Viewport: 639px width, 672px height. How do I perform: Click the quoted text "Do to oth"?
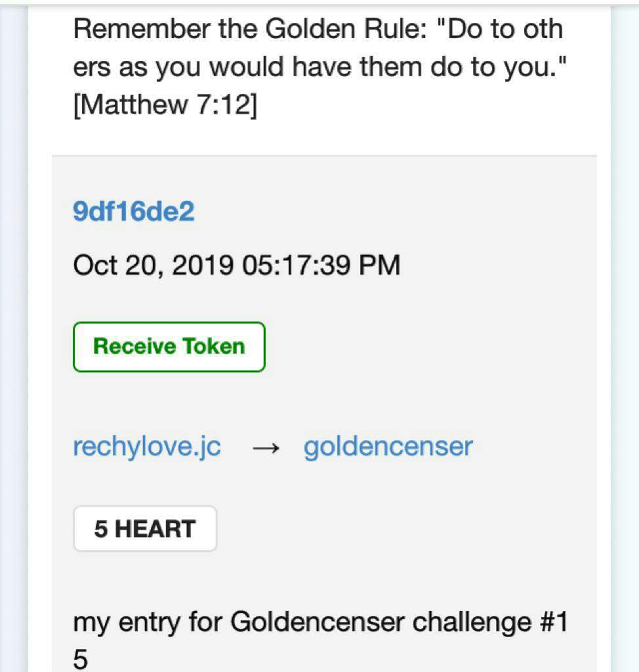click(504, 29)
